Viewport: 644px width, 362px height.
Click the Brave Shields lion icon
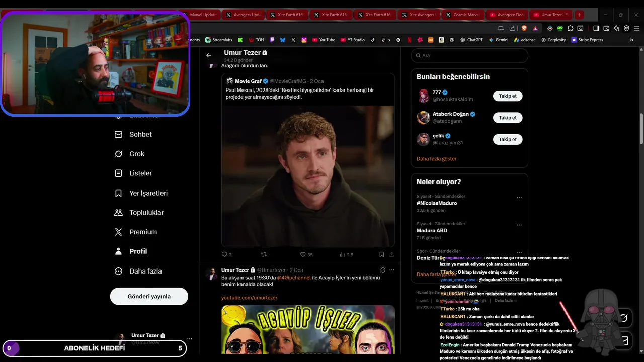click(524, 28)
